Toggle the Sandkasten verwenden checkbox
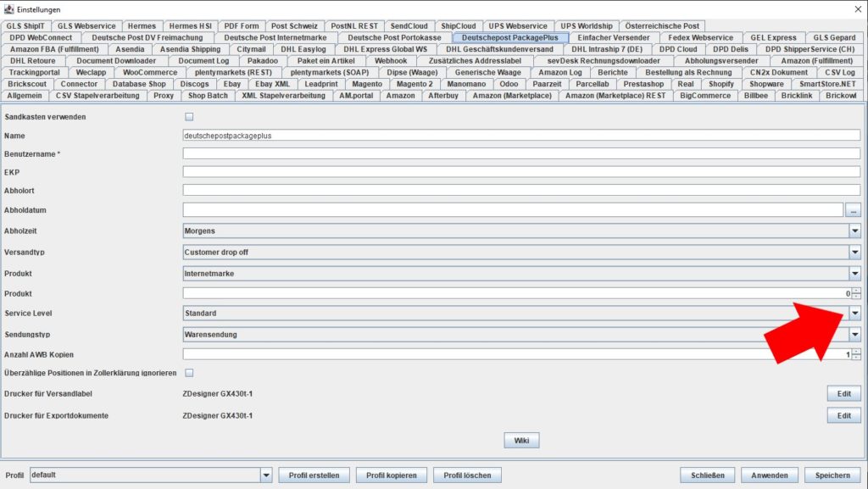868x489 pixels. tap(189, 117)
